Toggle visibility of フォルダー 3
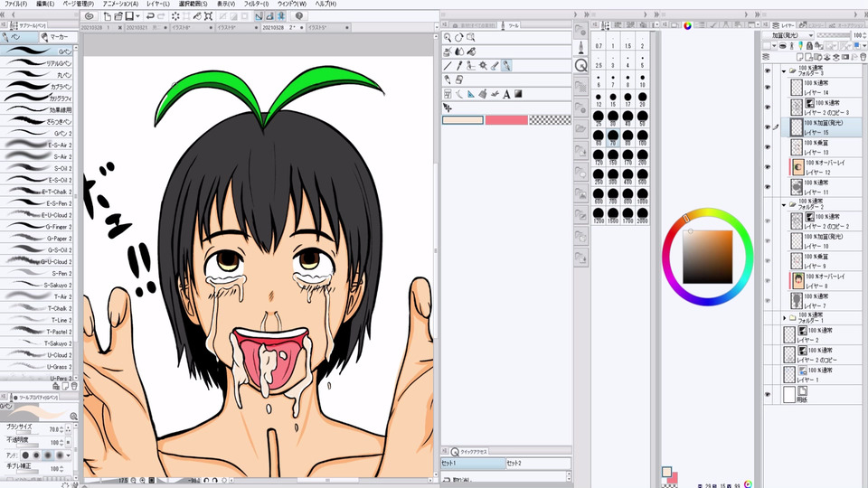The height and width of the screenshot is (488, 868). point(768,70)
